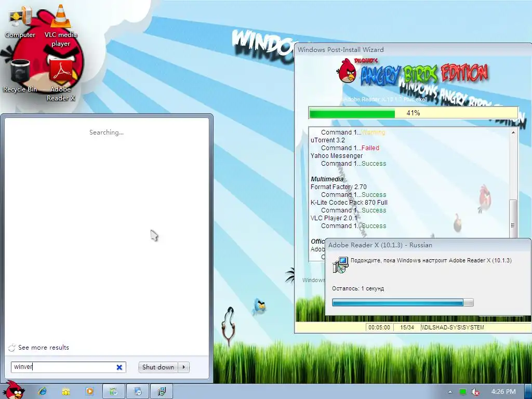Image resolution: width=532 pixels, height=399 pixels.
Task: Open Windows Explorer from the taskbar
Action: (66, 391)
